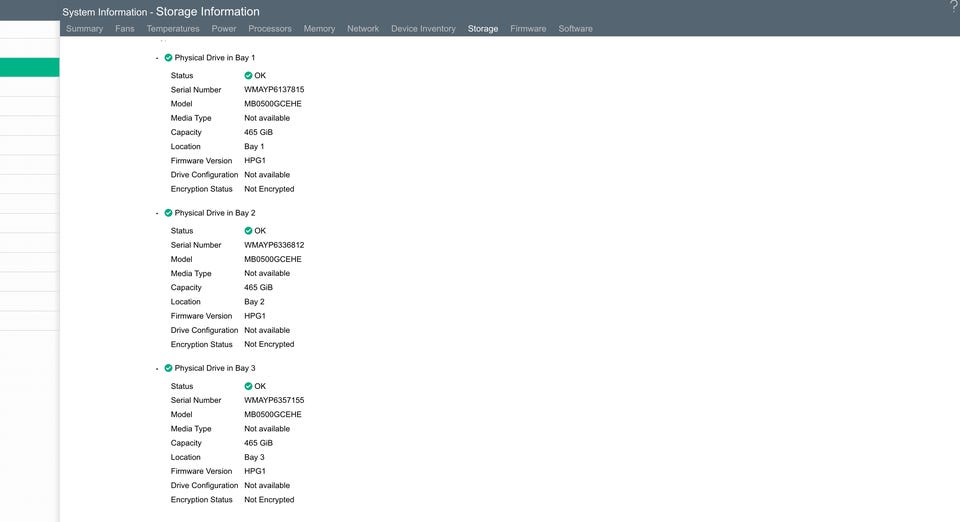Click the Bay 2 capacity 465 GiB value
This screenshot has width=960, height=522.
[x=258, y=288]
